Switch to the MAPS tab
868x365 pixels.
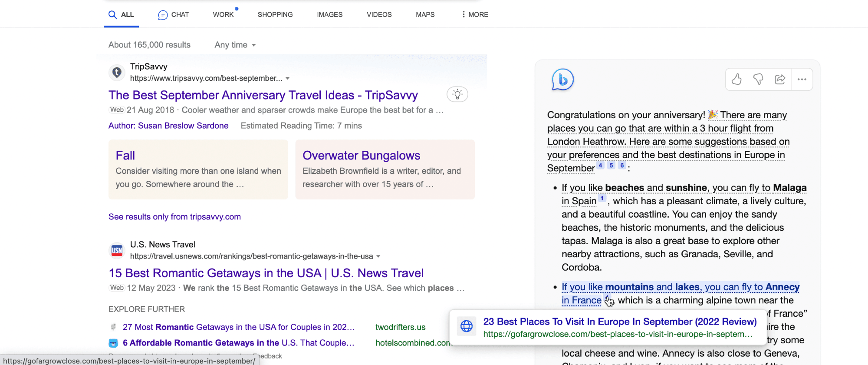pos(425,14)
